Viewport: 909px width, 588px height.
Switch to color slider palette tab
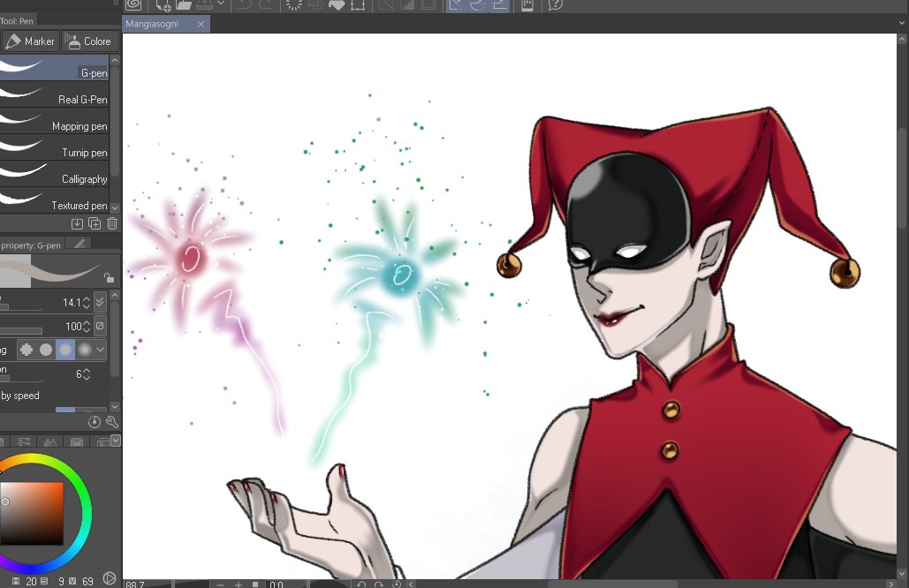pyautogui.click(x=24, y=442)
